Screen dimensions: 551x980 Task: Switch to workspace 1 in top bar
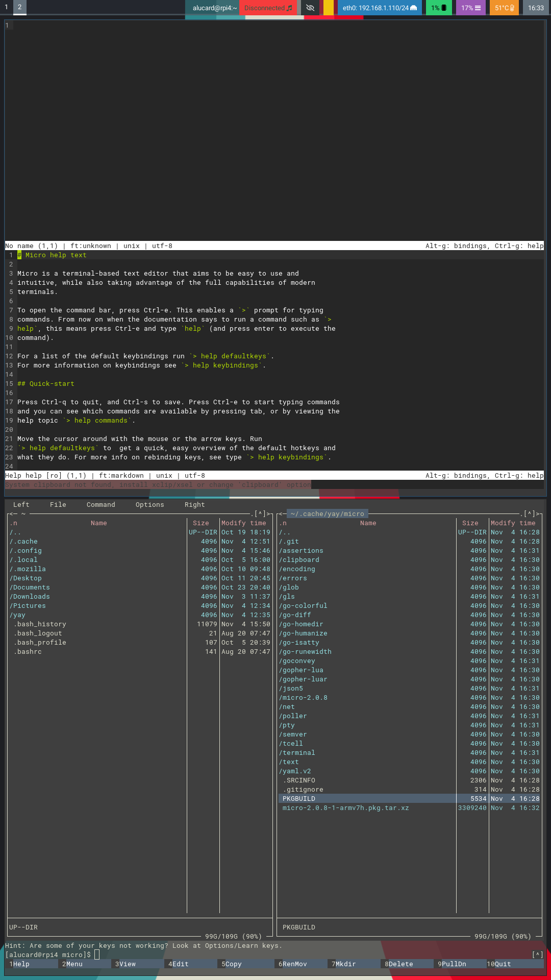(6, 7)
